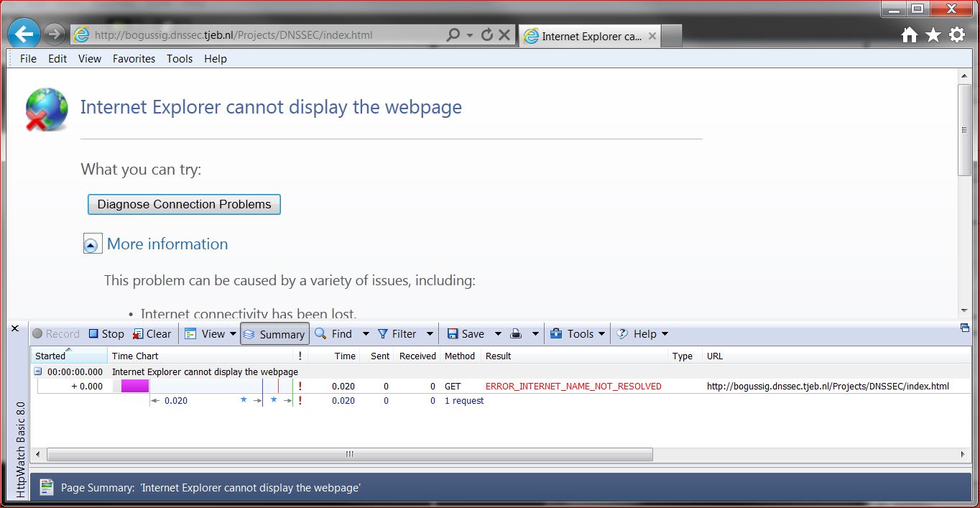This screenshot has height=508, width=980.
Task: Click the '1 request' summary text
Action: tap(464, 401)
